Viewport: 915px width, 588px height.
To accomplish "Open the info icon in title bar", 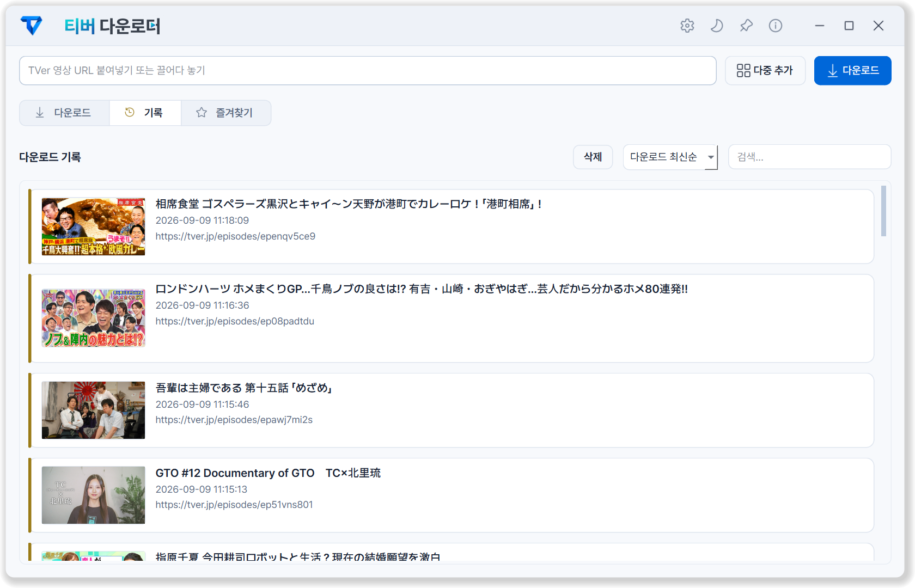I will [776, 26].
